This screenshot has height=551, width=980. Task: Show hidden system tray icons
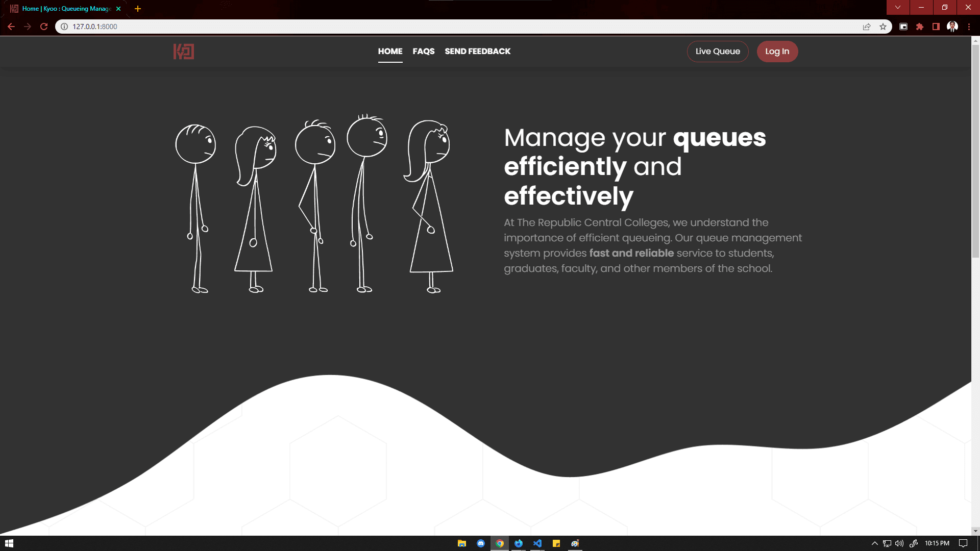click(874, 543)
